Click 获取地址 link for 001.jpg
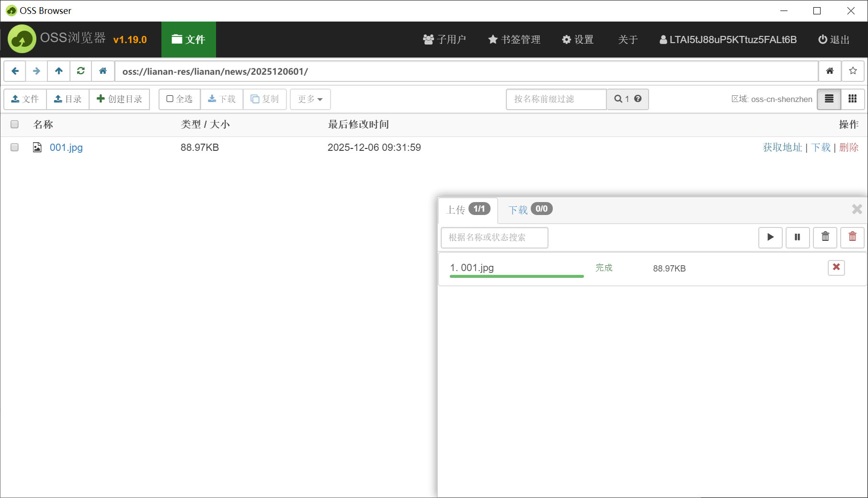The width and height of the screenshot is (868, 498). (782, 147)
